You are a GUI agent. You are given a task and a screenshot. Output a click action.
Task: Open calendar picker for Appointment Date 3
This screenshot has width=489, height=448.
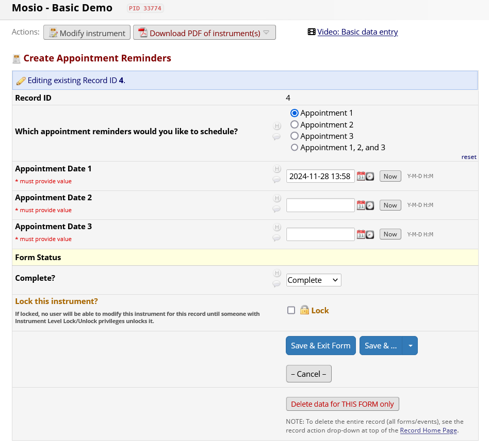(x=361, y=234)
